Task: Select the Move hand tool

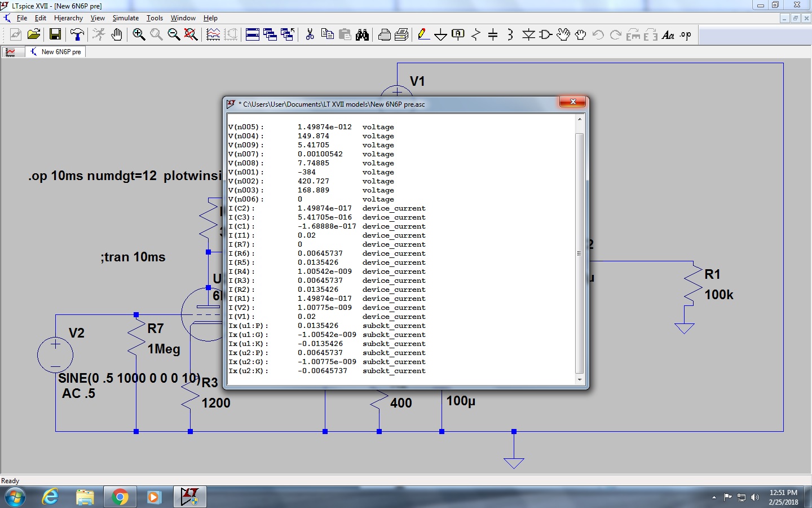Action: pyautogui.click(x=563, y=35)
